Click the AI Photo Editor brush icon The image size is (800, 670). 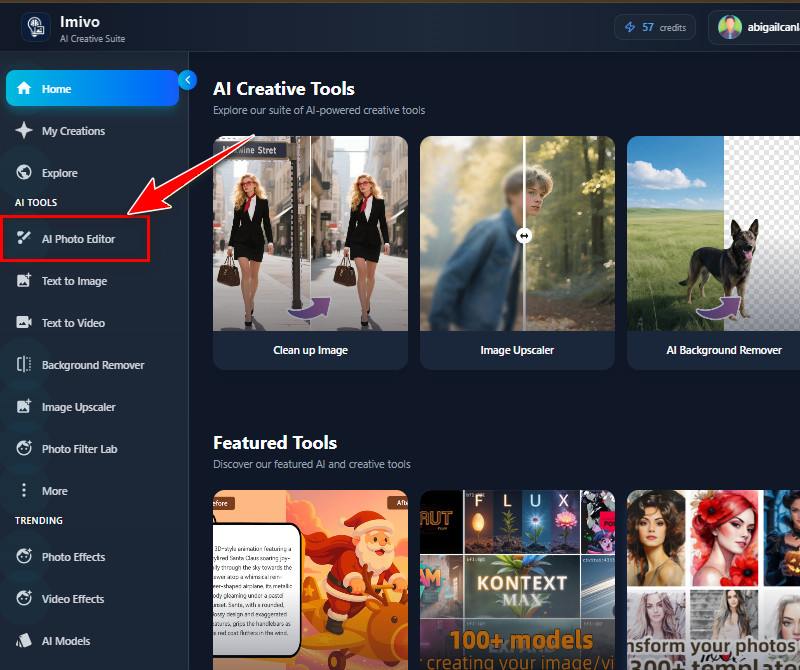24,238
